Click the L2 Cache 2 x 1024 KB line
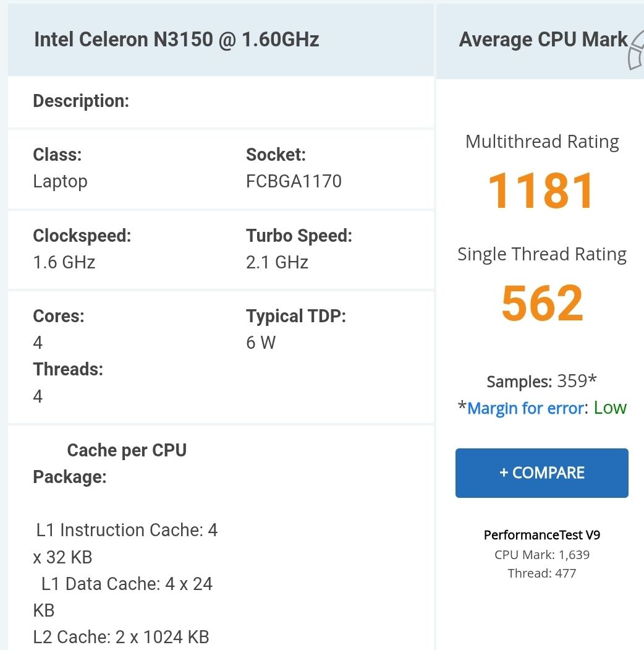Viewport: 644px width, 650px height. coord(121,636)
